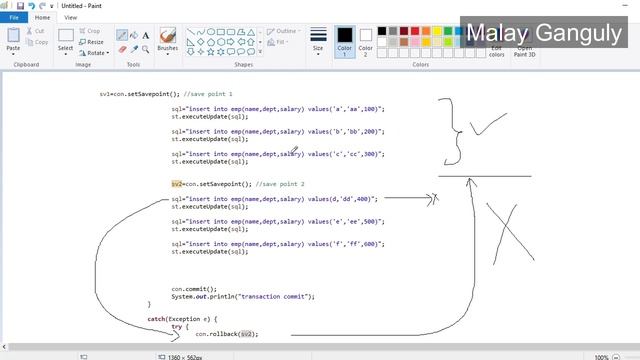Viewport: 640px width, 360px height.
Task: Choose the Right triangle shape
Action: tap(191, 42)
